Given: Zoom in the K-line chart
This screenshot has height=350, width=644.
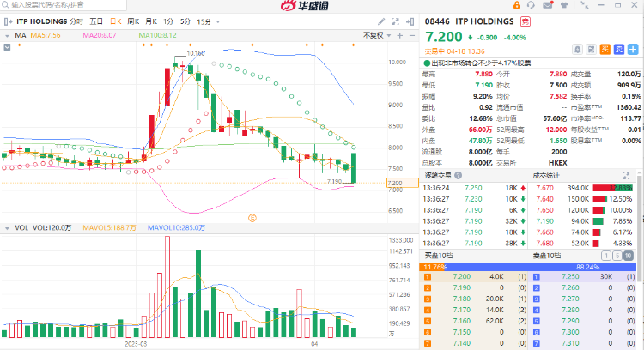Looking at the screenshot, I should point(399,36).
